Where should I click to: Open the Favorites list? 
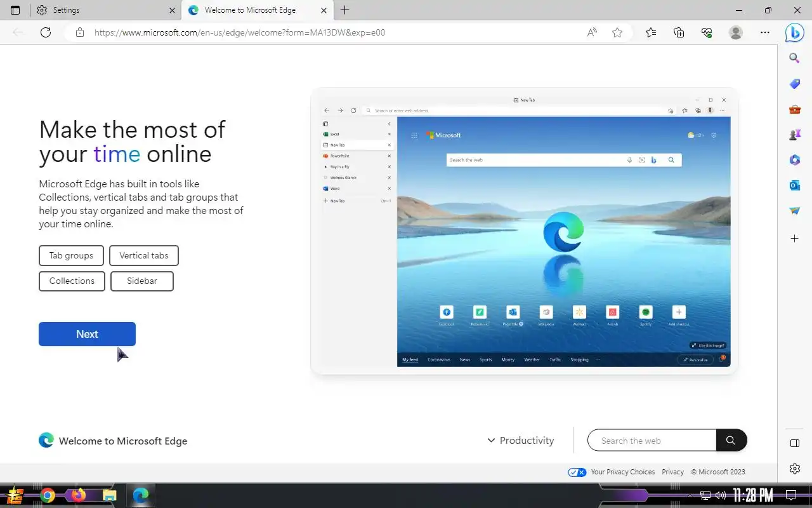651,32
